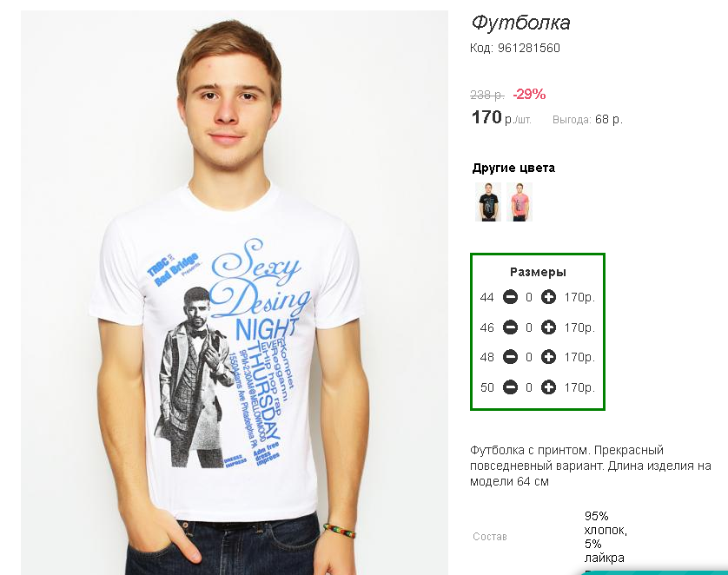Click the -29% discount label
728x575 pixels.
(529, 94)
